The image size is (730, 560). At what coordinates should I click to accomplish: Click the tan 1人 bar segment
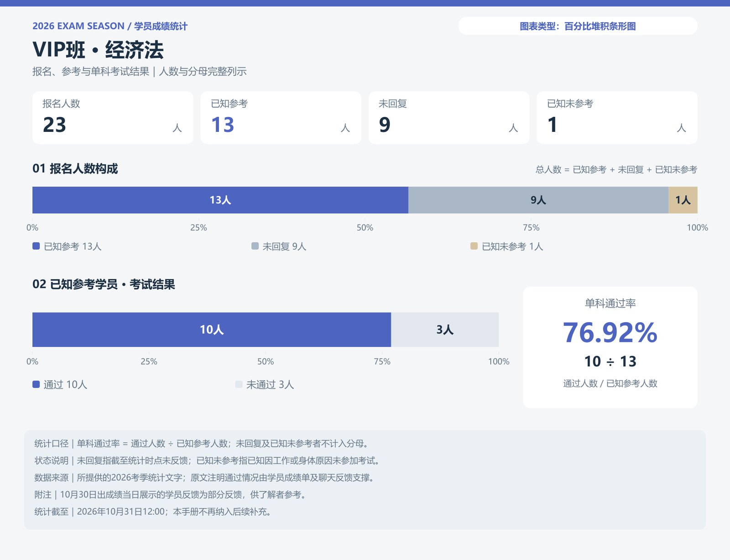pos(683,200)
